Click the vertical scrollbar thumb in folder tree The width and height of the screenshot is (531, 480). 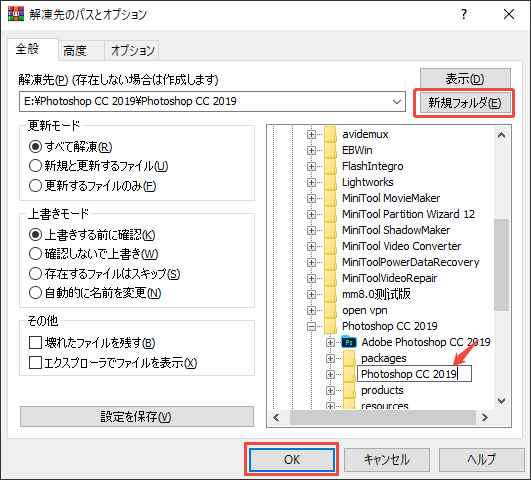501,265
